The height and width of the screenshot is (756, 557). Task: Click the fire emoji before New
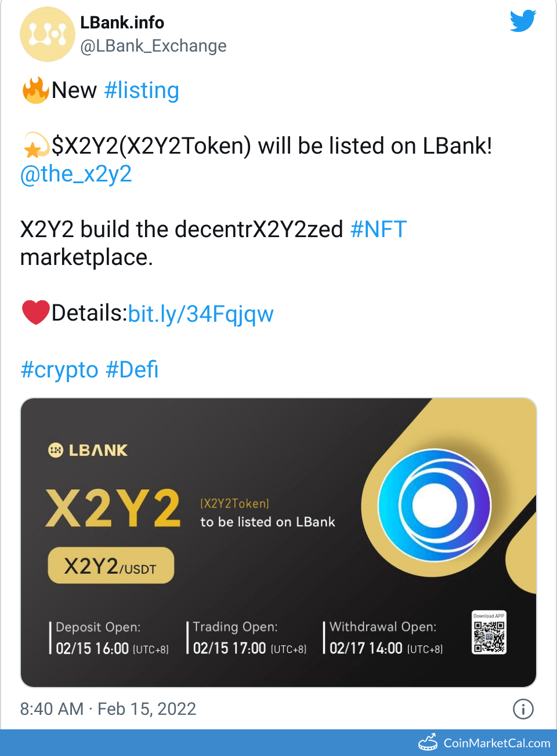(x=35, y=90)
